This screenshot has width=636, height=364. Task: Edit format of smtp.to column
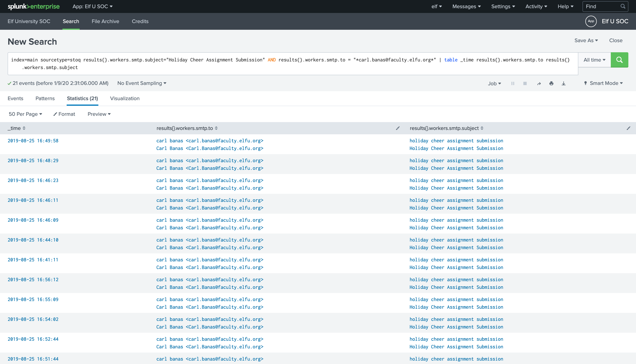(x=398, y=128)
